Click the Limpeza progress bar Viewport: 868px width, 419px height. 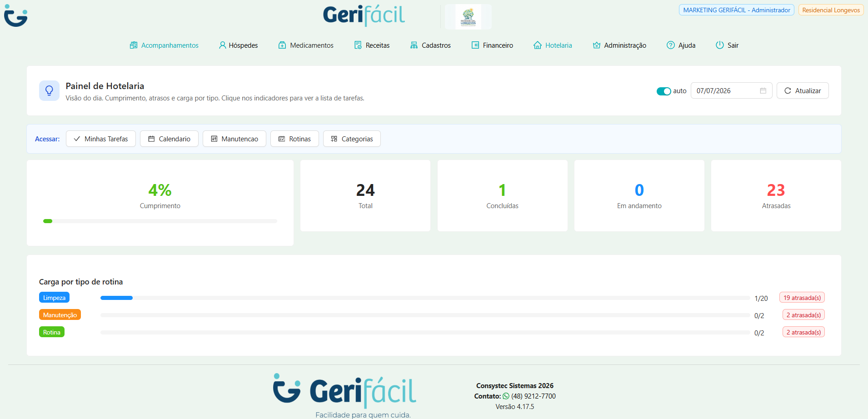point(425,298)
